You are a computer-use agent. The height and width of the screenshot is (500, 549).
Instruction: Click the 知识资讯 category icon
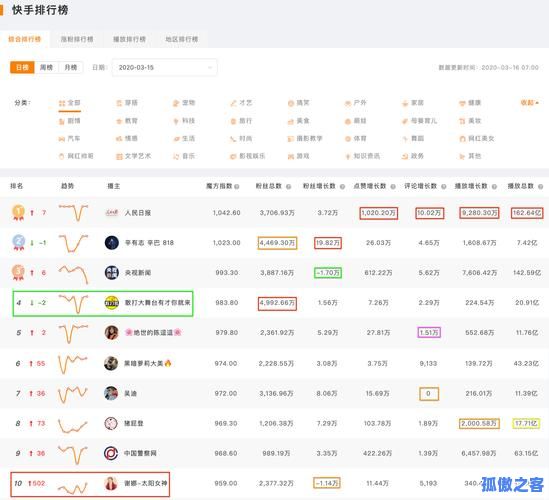[x=348, y=157]
